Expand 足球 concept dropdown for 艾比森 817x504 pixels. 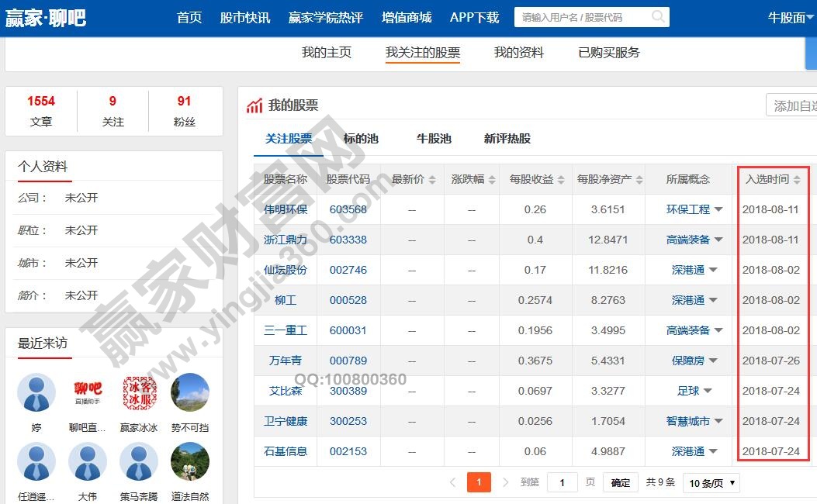[708, 391]
